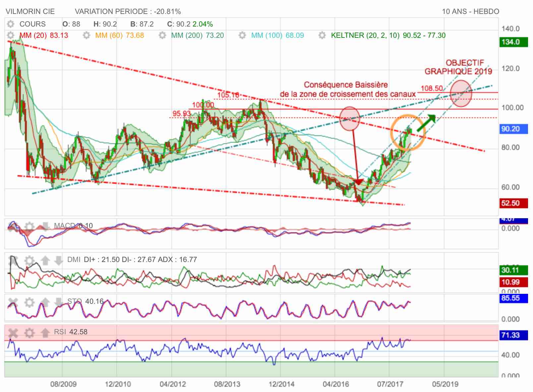Move the STO panel up with its arrow
This screenshot has width=533, height=392.
coord(45,302)
